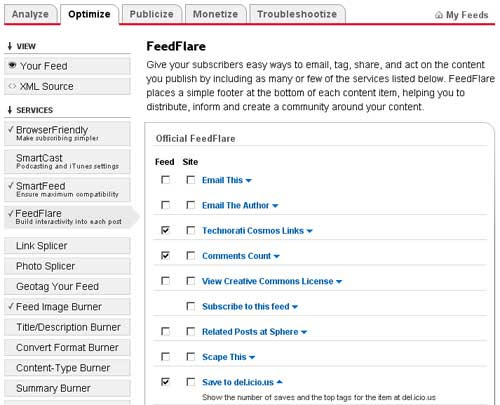
Task: Click the checkmark icon beside SmartFeed
Action: click(x=11, y=185)
